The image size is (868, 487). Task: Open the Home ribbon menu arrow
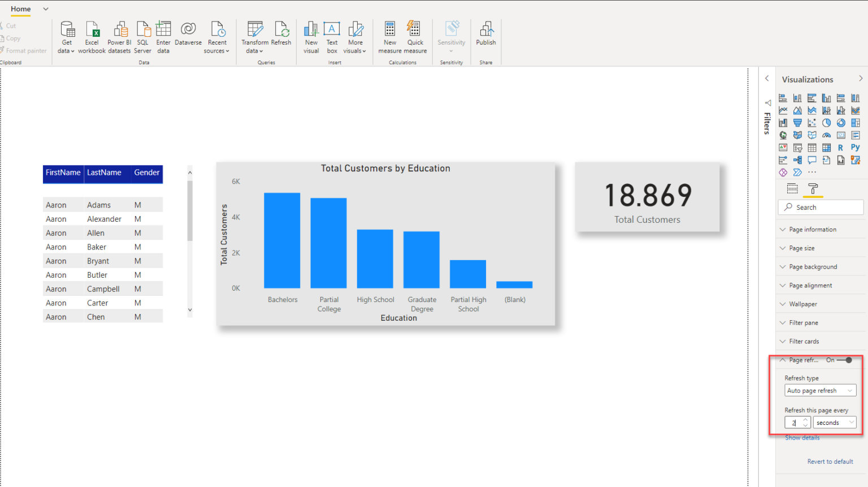(x=45, y=9)
